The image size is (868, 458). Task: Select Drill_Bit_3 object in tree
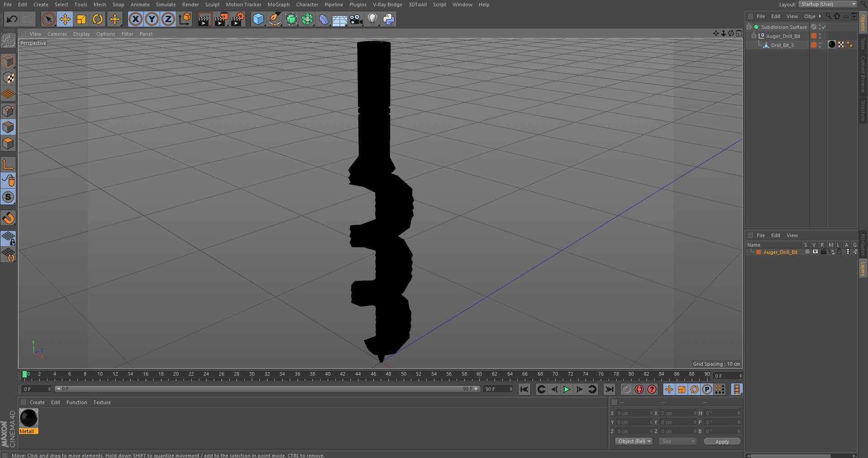coord(782,45)
